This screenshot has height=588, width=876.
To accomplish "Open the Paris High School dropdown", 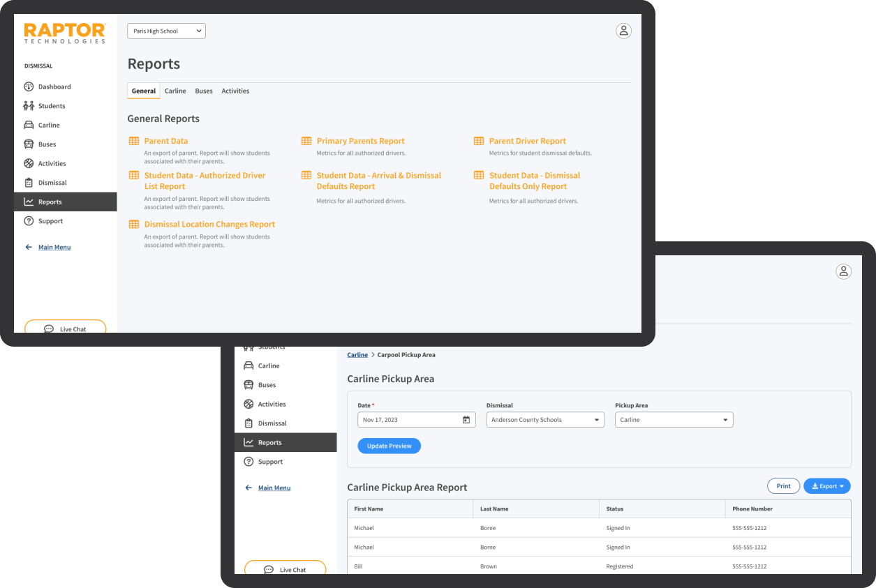I will [166, 31].
